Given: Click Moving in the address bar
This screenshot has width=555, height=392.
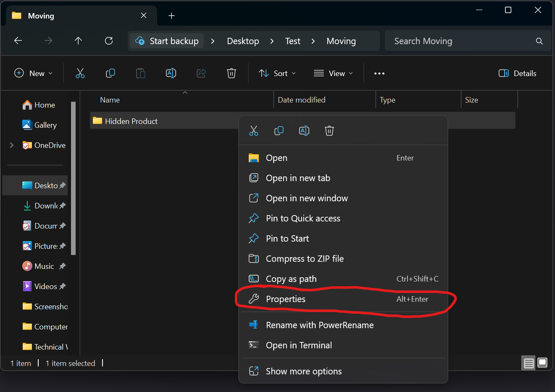Looking at the screenshot, I should pyautogui.click(x=341, y=41).
